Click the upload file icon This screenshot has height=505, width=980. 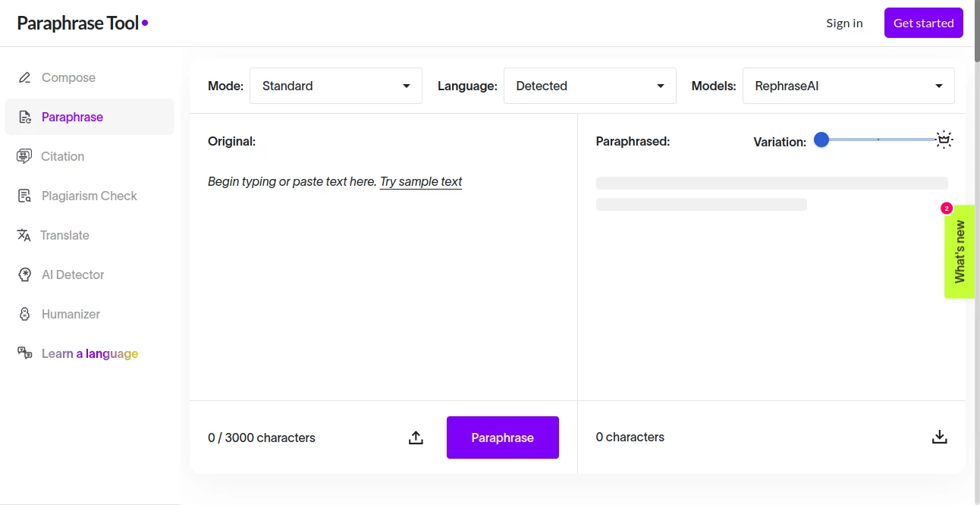(x=415, y=438)
